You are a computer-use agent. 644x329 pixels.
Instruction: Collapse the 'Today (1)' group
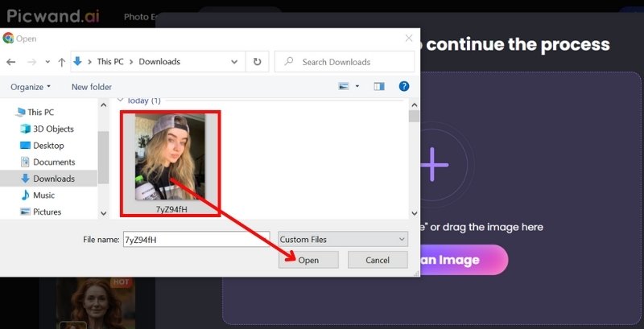(x=120, y=100)
